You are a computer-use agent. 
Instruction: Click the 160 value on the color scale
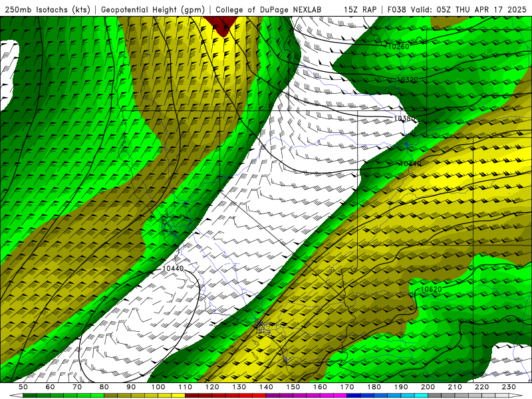[321, 387]
